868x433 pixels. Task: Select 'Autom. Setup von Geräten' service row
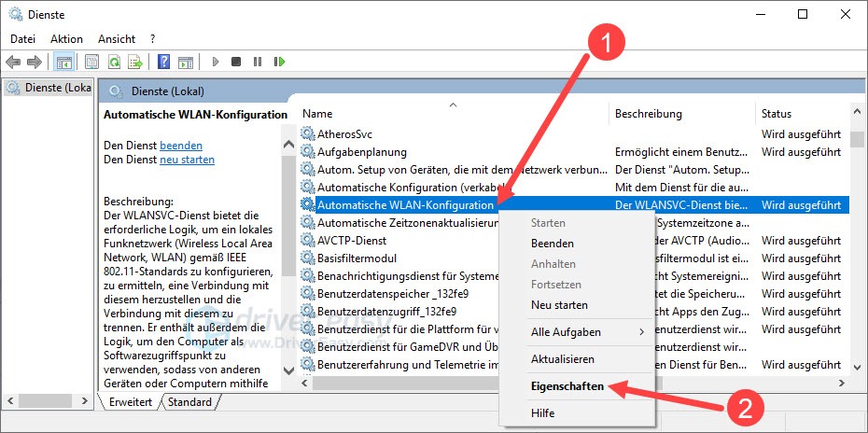click(x=573, y=170)
